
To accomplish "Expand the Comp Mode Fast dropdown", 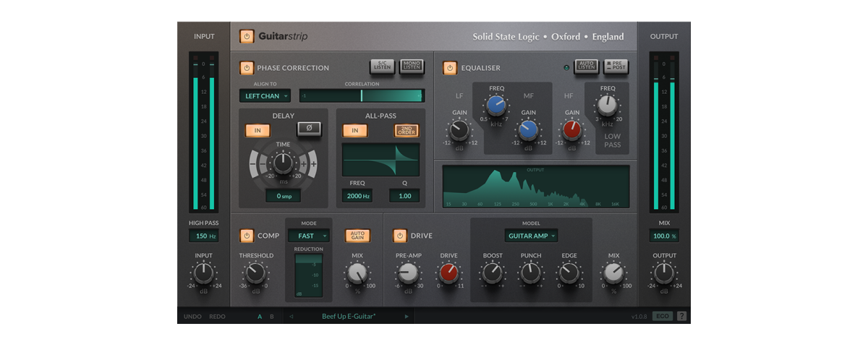I will (x=308, y=236).
